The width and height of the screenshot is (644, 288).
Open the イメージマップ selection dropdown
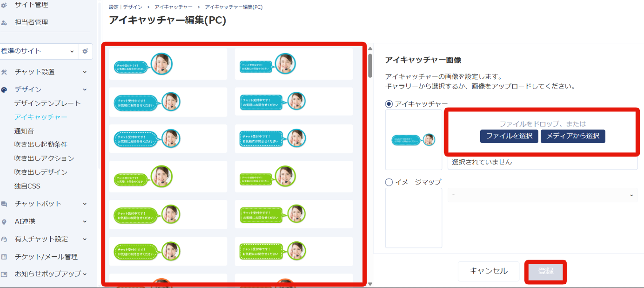(x=543, y=195)
